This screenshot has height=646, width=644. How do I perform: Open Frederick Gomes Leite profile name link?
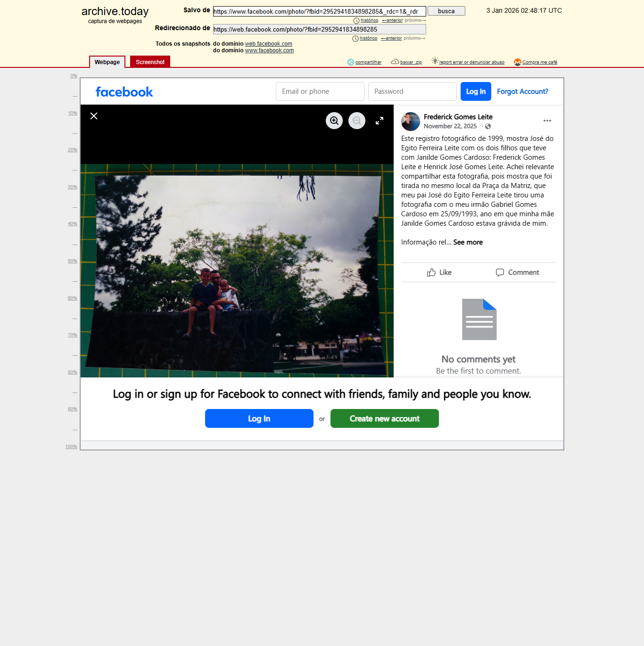458,117
